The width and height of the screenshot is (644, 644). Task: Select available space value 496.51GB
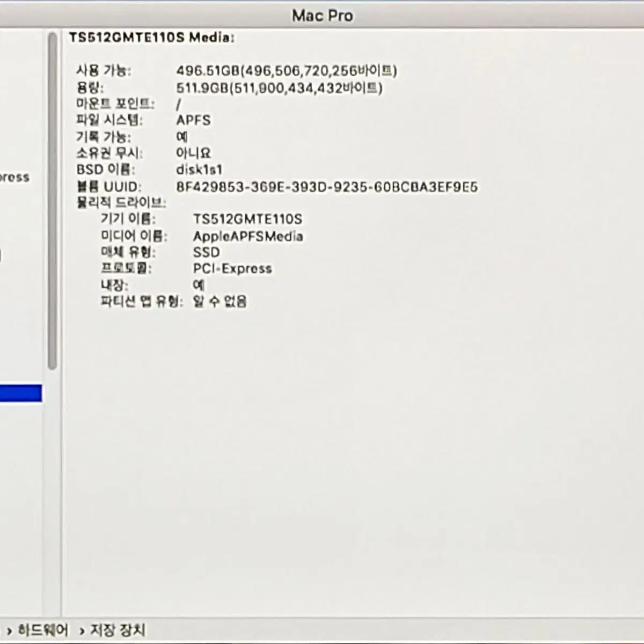point(287,71)
